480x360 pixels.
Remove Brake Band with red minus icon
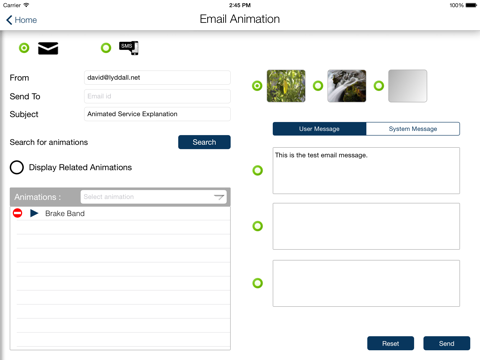17,213
